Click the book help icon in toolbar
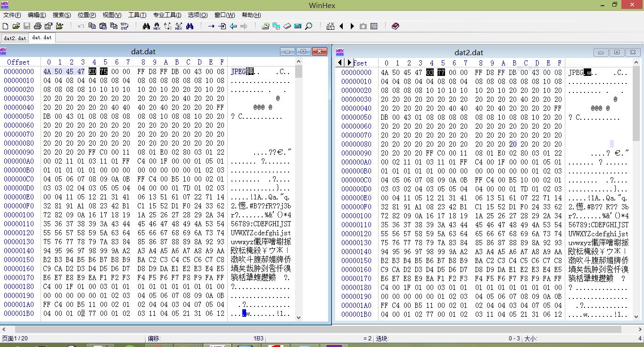Screen dimensions: 644x347 pos(396,26)
